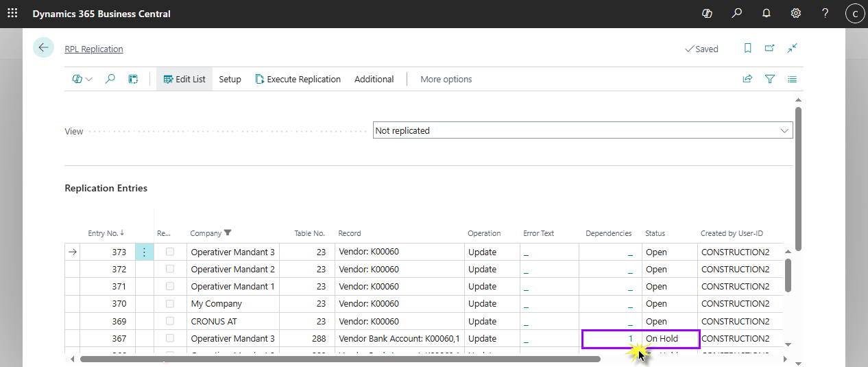Viewport: 868px width, 367px height.
Task: Click the share icon in action bar
Action: coord(747,79)
